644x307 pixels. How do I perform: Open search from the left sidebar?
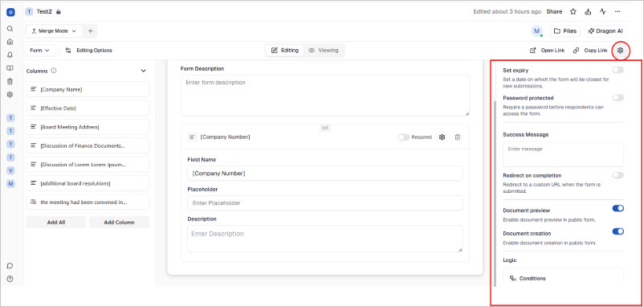(x=10, y=29)
